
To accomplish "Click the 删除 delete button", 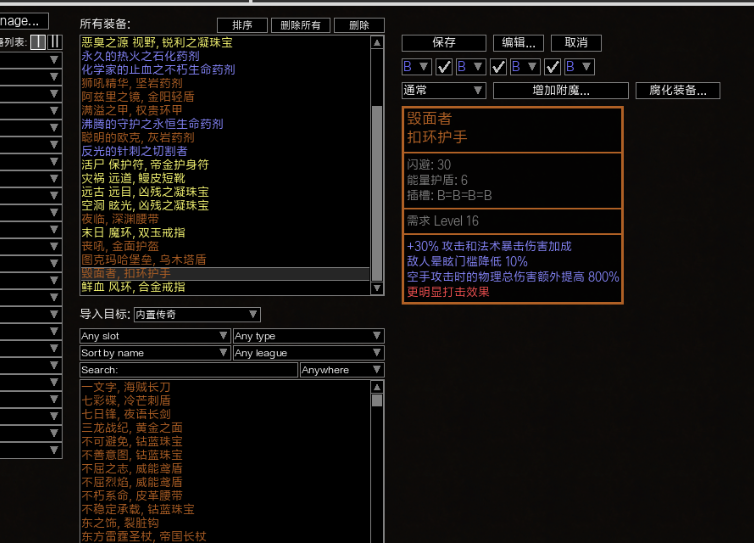I will pos(359,25).
